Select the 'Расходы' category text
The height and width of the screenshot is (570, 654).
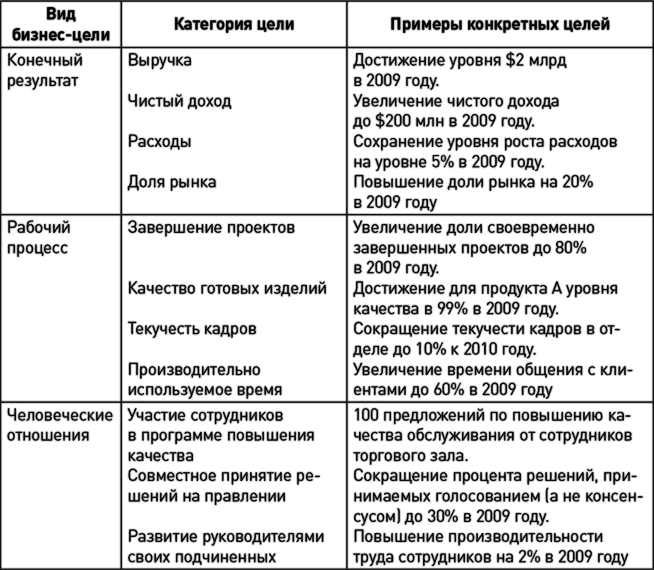159,142
